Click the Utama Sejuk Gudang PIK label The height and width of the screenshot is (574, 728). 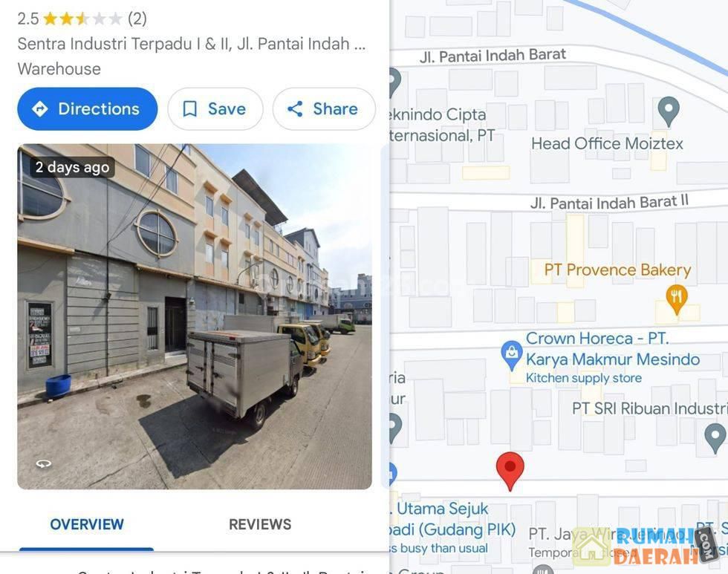click(452, 519)
